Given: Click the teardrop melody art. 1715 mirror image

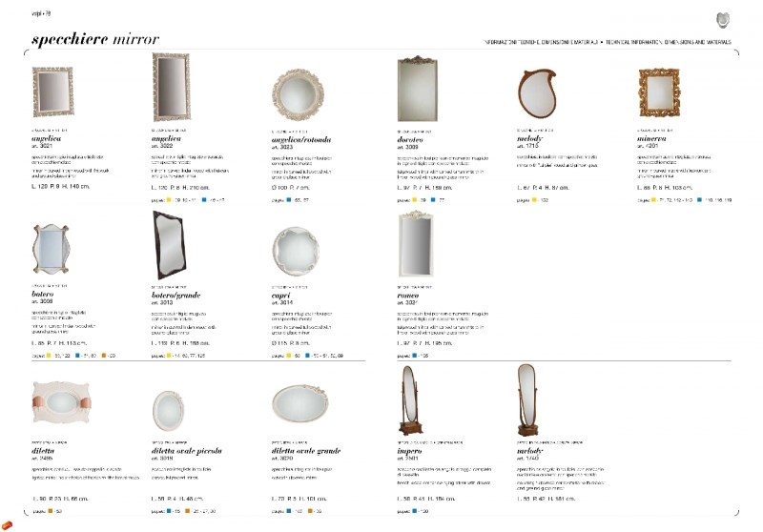Looking at the screenshot, I should [536, 93].
